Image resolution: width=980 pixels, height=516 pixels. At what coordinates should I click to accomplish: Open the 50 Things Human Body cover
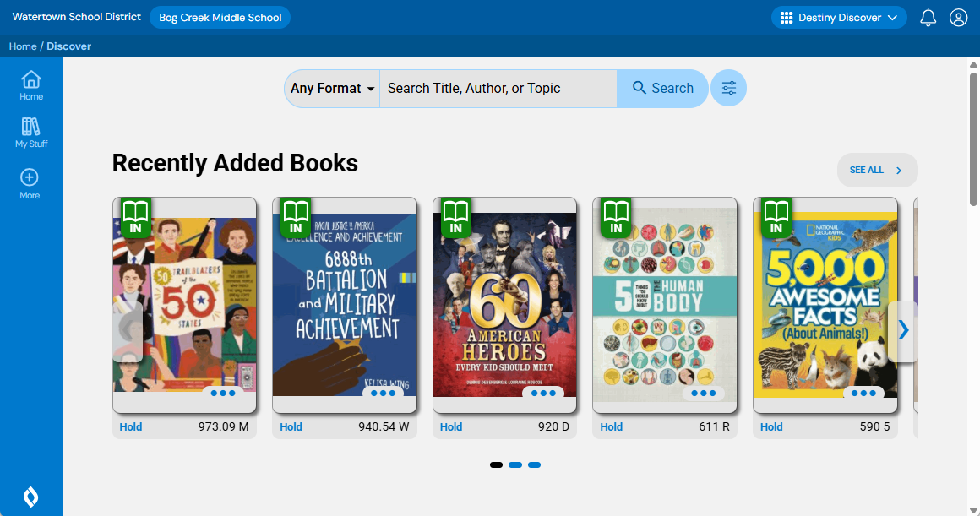point(664,305)
